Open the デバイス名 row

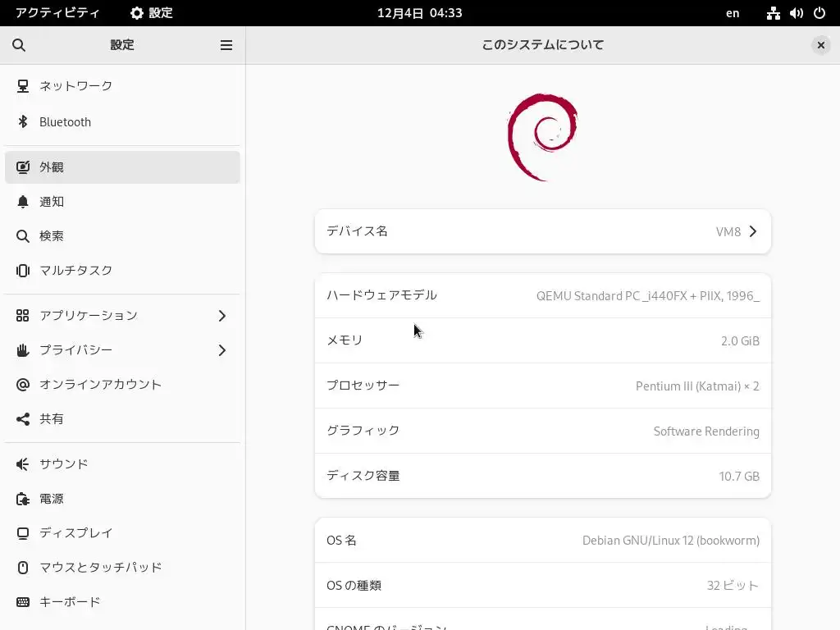(543, 231)
